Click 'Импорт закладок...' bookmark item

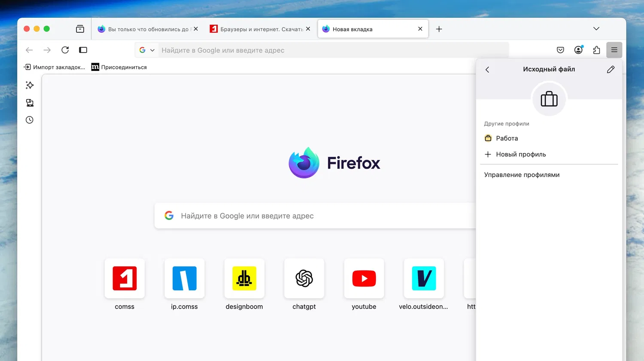[55, 67]
